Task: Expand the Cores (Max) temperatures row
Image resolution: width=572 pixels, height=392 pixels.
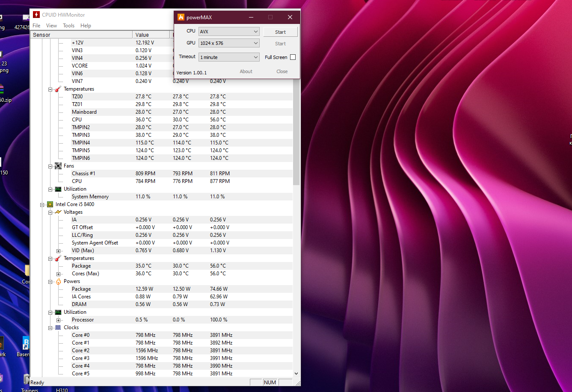Action: point(58,274)
